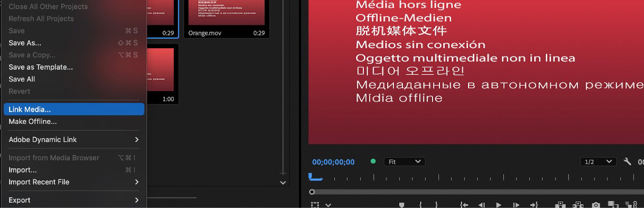Click the Lift icon

click(x=560, y=205)
